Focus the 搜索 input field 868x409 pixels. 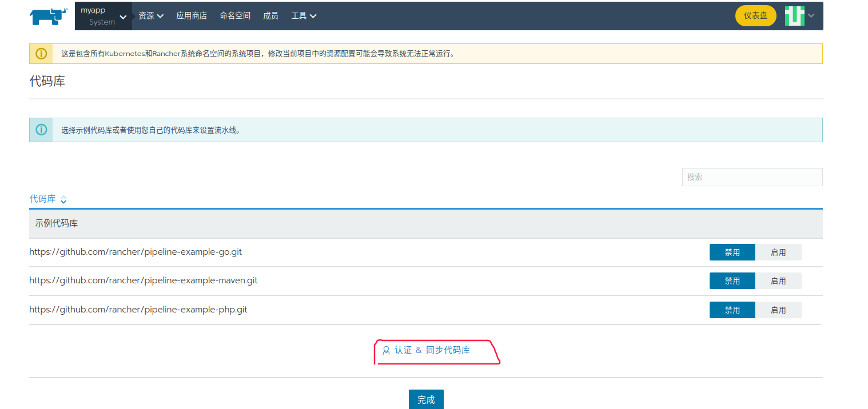click(x=752, y=177)
